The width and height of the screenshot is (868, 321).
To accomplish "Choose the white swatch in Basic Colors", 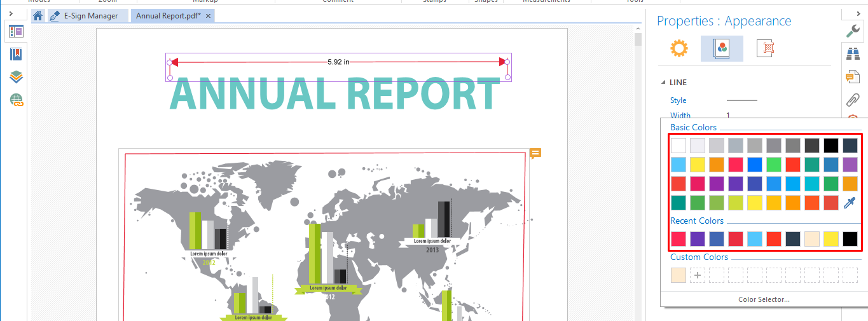I will click(679, 146).
